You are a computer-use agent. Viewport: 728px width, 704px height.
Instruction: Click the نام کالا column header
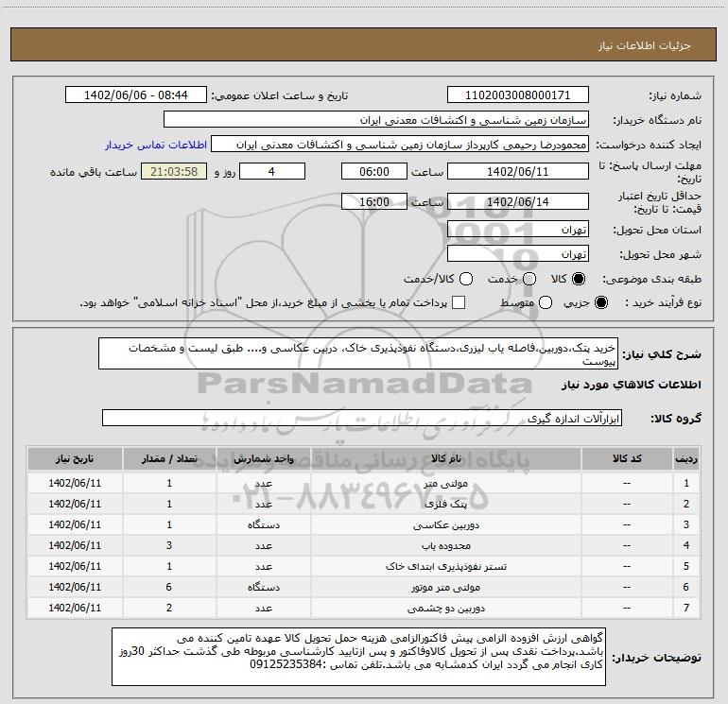(445, 459)
